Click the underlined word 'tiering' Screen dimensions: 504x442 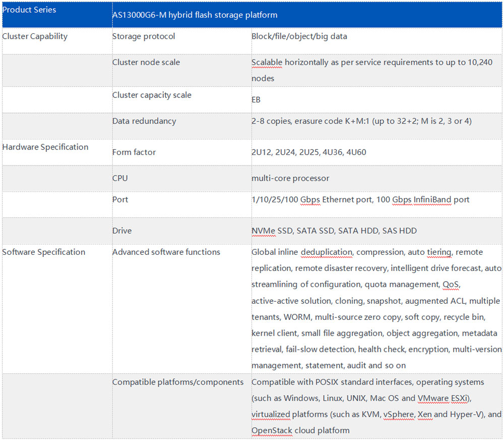(439, 252)
